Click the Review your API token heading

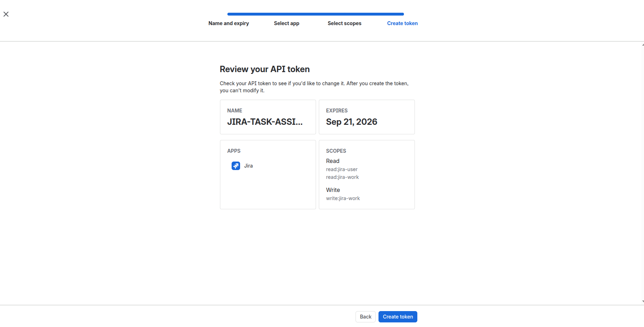pyautogui.click(x=264, y=69)
